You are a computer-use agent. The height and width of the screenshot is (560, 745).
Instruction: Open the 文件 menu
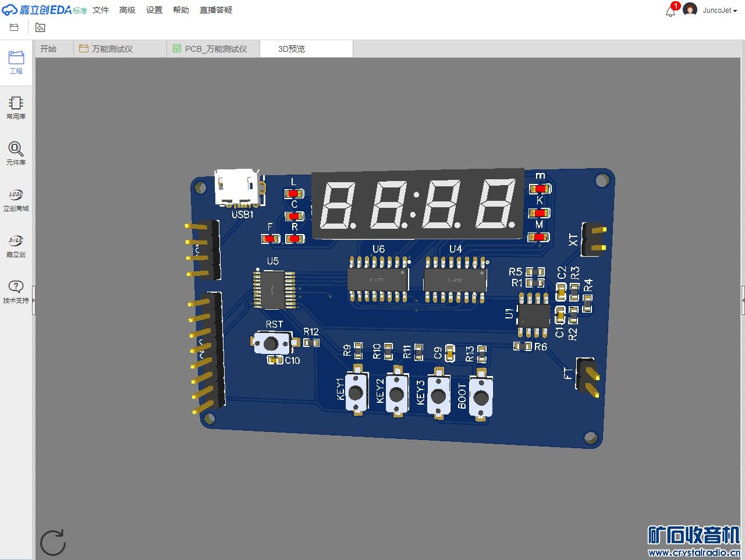[x=101, y=10]
